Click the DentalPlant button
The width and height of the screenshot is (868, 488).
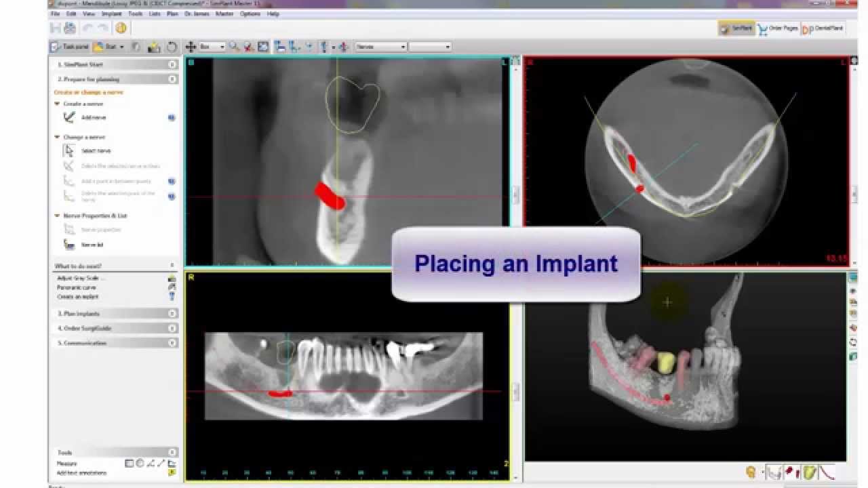tap(822, 28)
